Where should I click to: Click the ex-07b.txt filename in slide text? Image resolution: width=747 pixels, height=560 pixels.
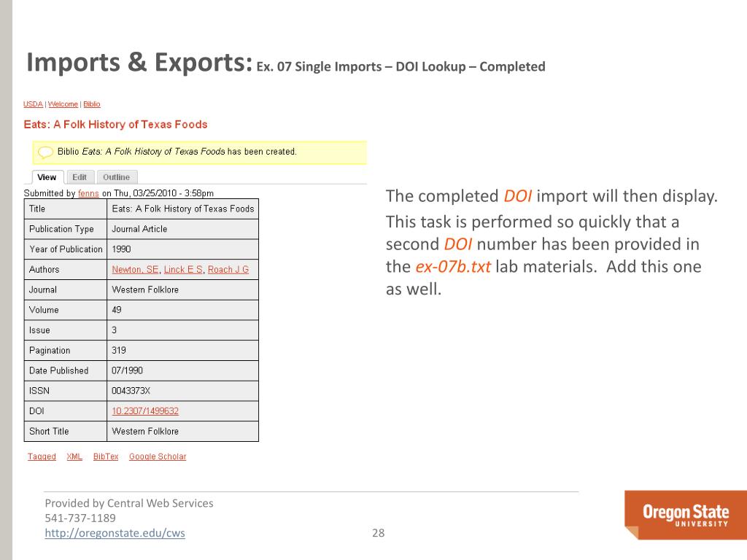pos(453,267)
